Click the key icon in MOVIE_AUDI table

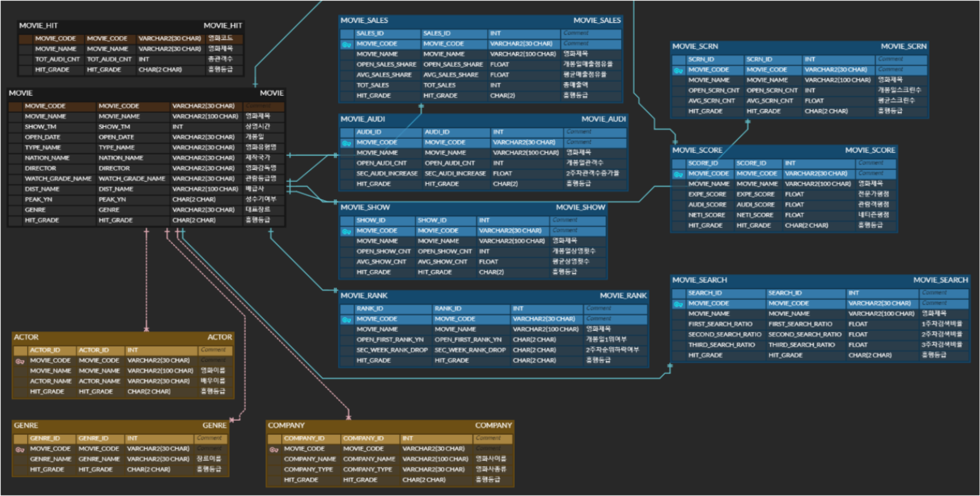pos(347,143)
